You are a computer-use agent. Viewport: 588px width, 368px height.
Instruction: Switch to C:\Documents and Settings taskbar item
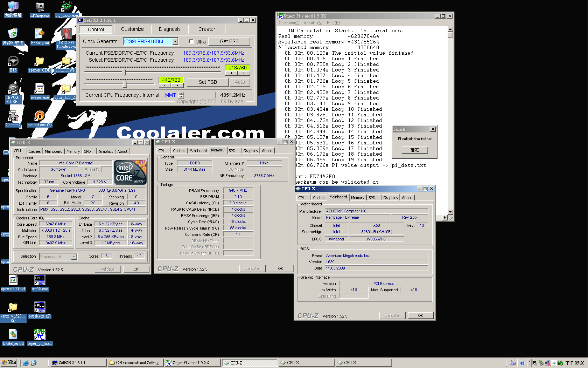135,363
